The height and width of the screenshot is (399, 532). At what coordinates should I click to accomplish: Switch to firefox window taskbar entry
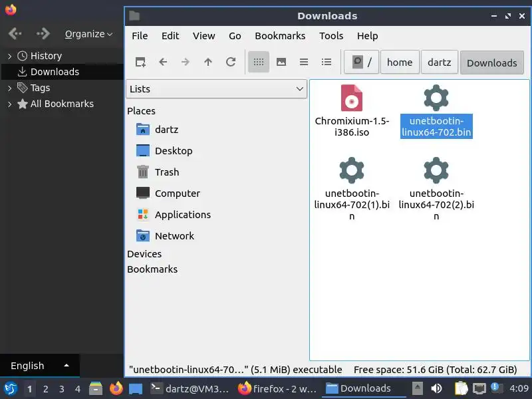[x=277, y=389]
